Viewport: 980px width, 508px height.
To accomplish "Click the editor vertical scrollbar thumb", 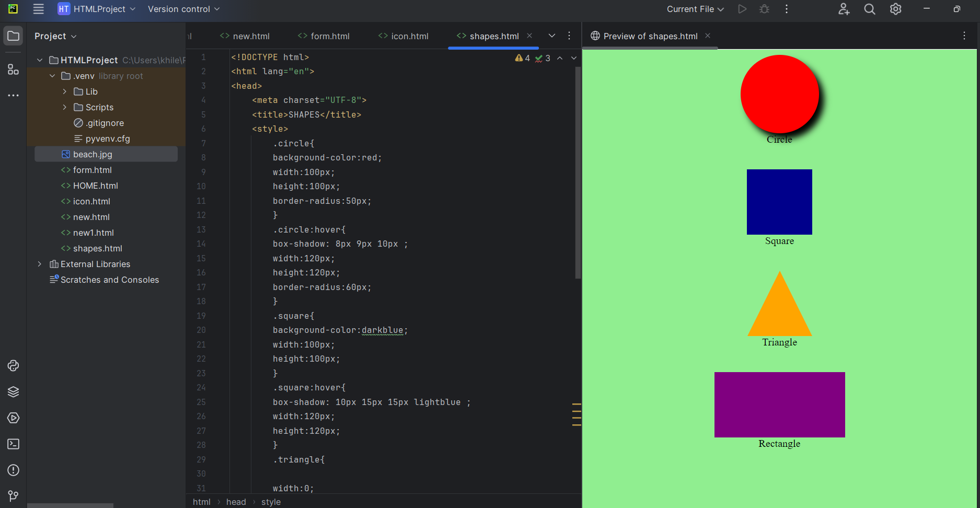I will coord(578,172).
